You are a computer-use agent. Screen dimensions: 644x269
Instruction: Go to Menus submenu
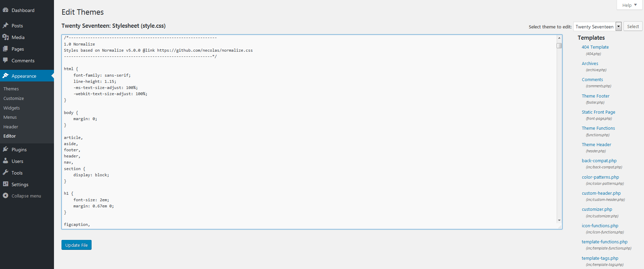coord(10,117)
